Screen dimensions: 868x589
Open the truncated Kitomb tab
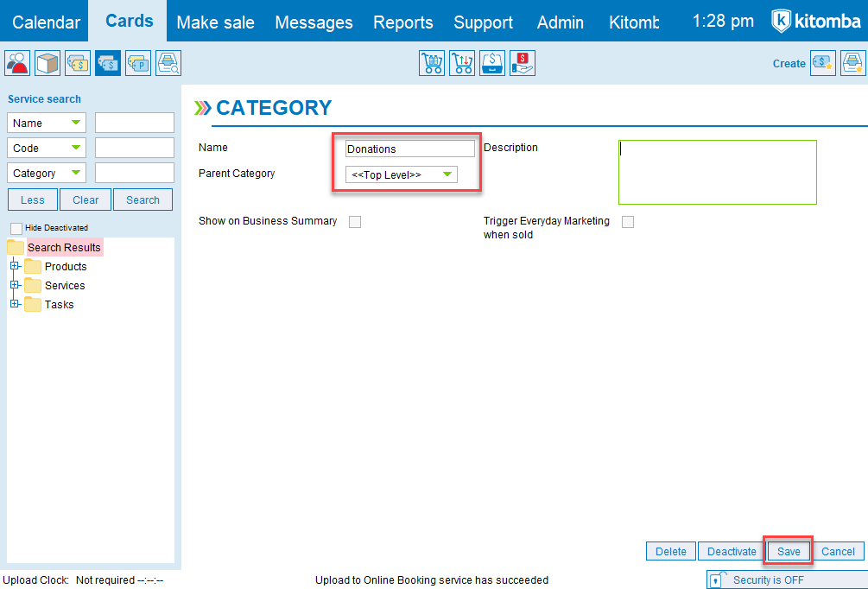coord(635,22)
